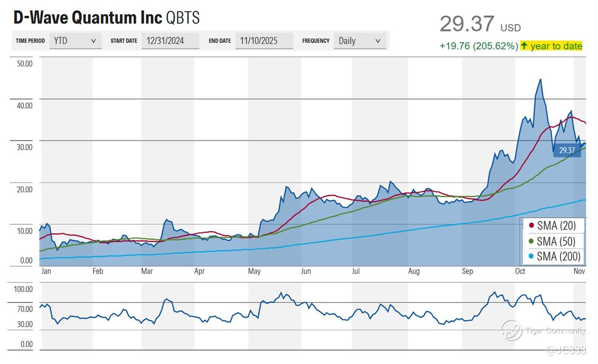Click the Jun label on the x-axis
This screenshot has height=364, width=598.
306,271
